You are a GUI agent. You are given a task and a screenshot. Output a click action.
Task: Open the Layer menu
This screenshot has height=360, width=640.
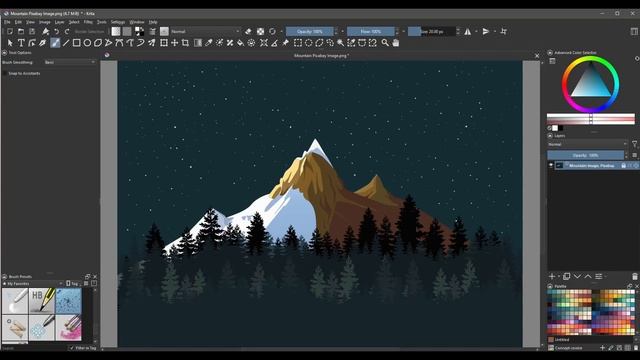tap(60, 22)
